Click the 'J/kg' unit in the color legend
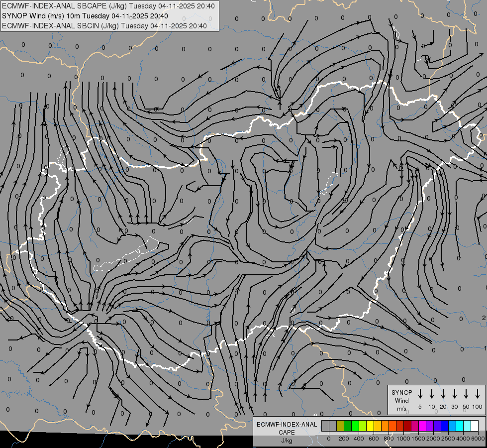 point(287,441)
